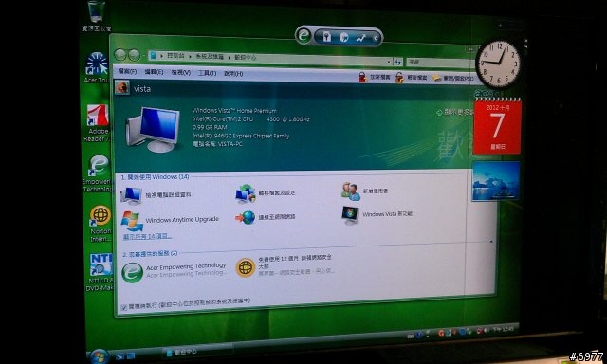The height and width of the screenshot is (364, 607).
Task: Click the show all 14 items link
Action: (147, 236)
